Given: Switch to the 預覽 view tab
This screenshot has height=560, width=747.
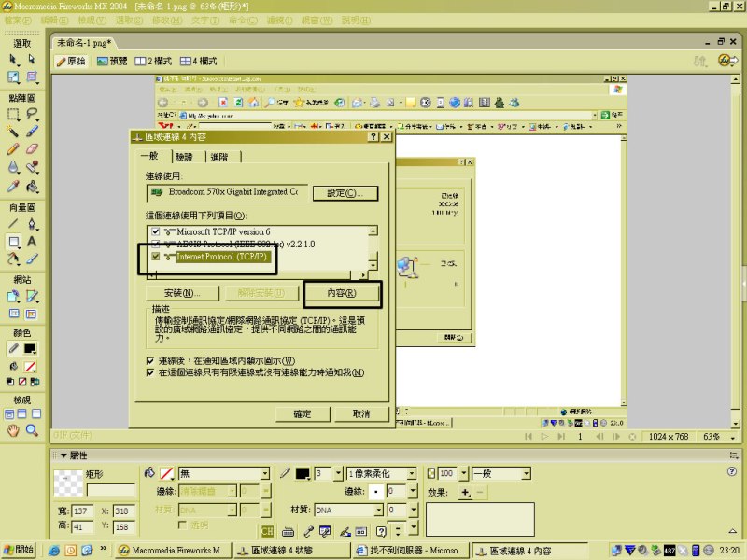Looking at the screenshot, I should [112, 61].
